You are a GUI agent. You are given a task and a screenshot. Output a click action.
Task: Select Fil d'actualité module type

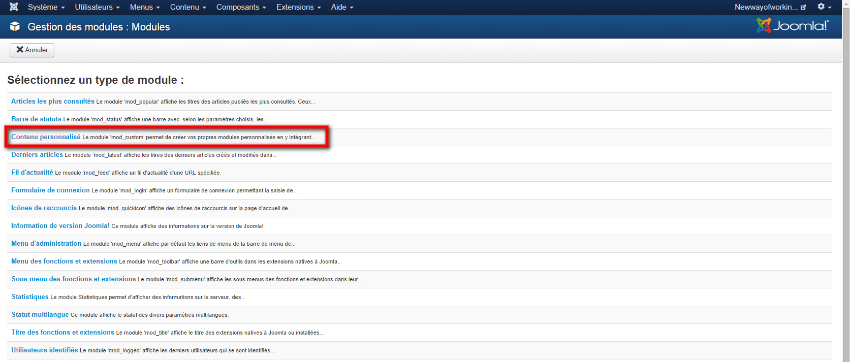tap(32, 172)
